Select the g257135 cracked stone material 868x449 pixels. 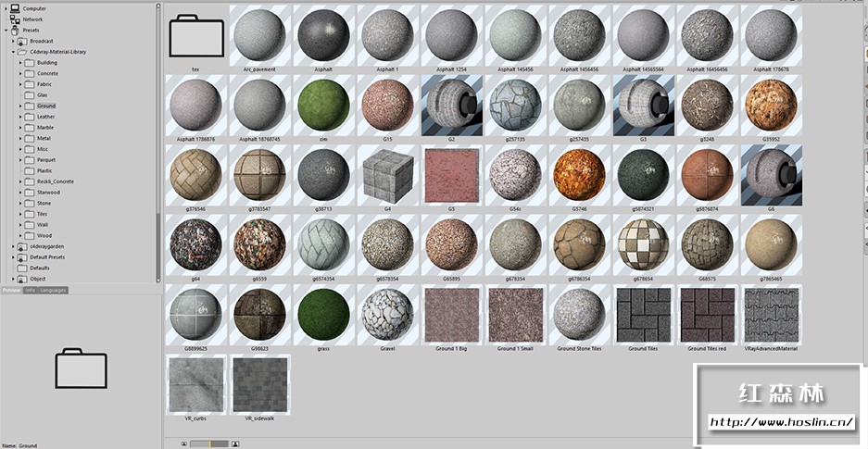coord(515,105)
